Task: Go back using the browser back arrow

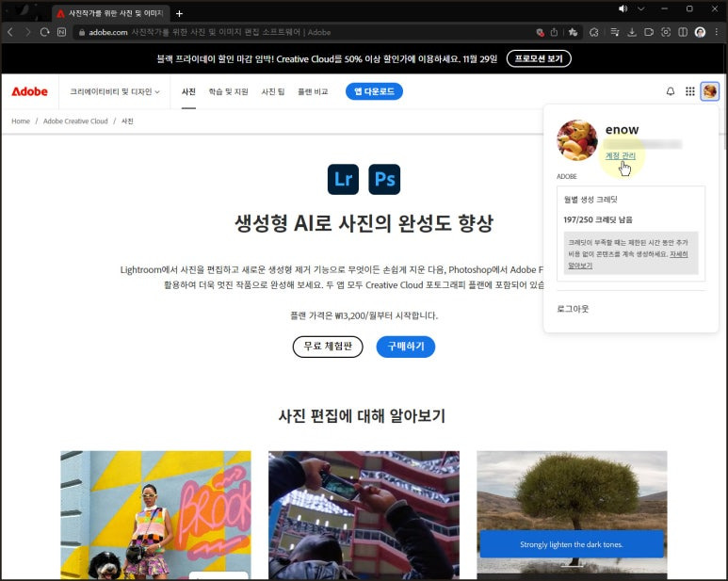Action: 10,32
